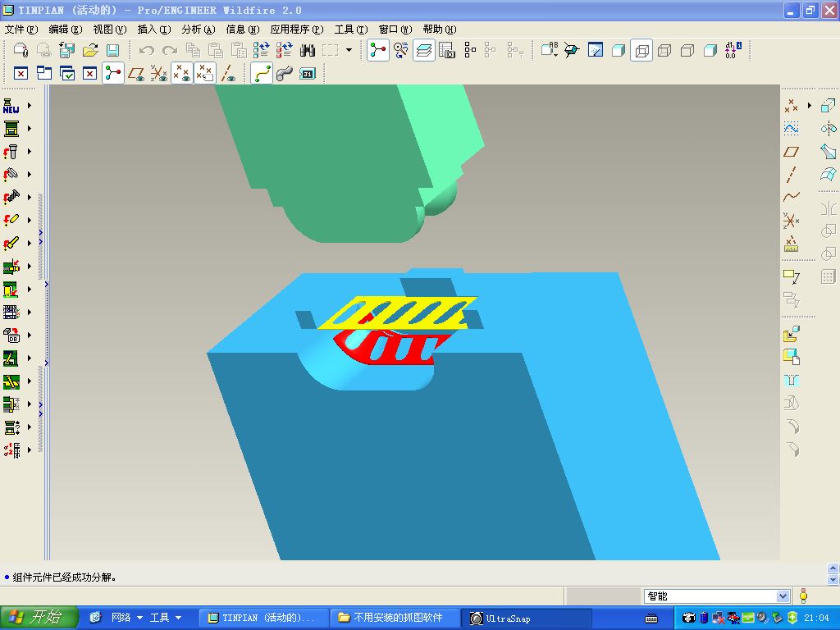Expand the 工具 taskbar dropdown arrow
This screenshot has height=630, width=840.
(x=178, y=618)
